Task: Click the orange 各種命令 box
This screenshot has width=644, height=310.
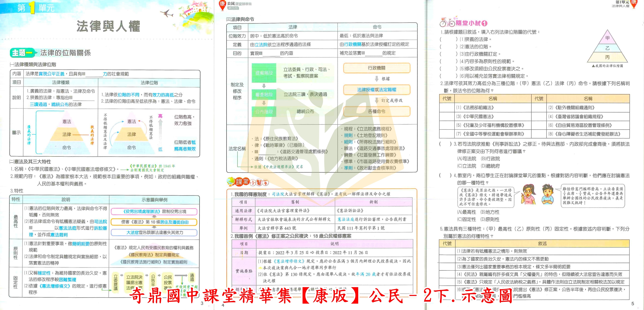Action: point(377,111)
